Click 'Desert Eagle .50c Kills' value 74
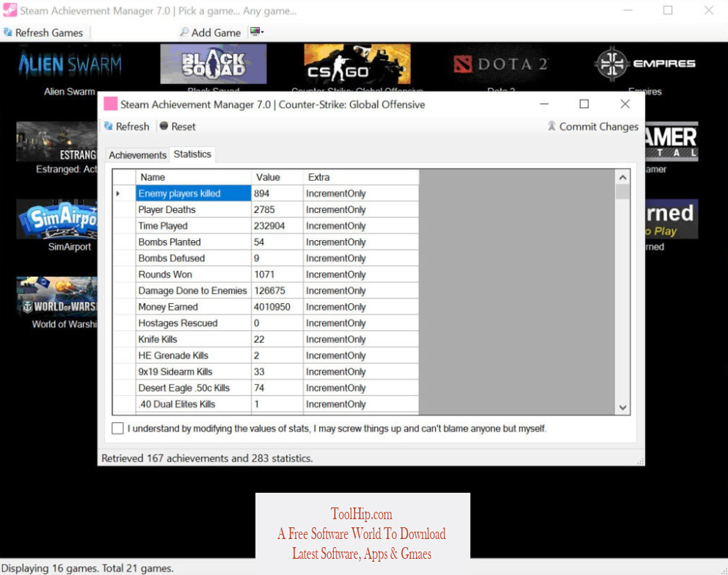The image size is (728, 575). (277, 388)
